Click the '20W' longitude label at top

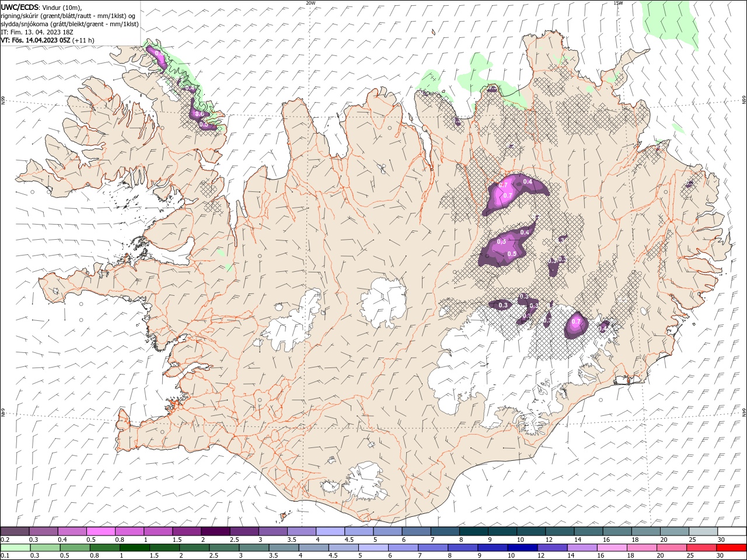pos(310,3)
